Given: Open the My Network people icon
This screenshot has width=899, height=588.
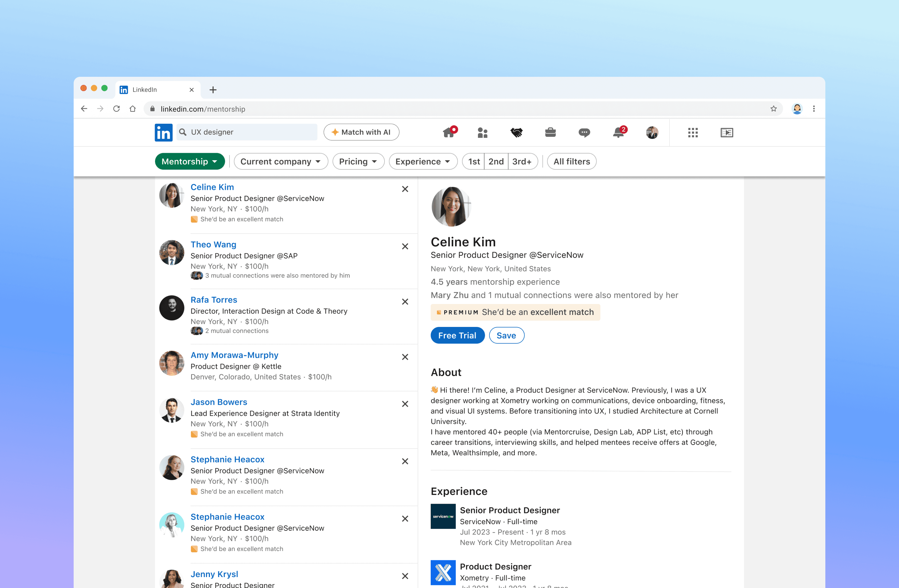Looking at the screenshot, I should coord(482,133).
